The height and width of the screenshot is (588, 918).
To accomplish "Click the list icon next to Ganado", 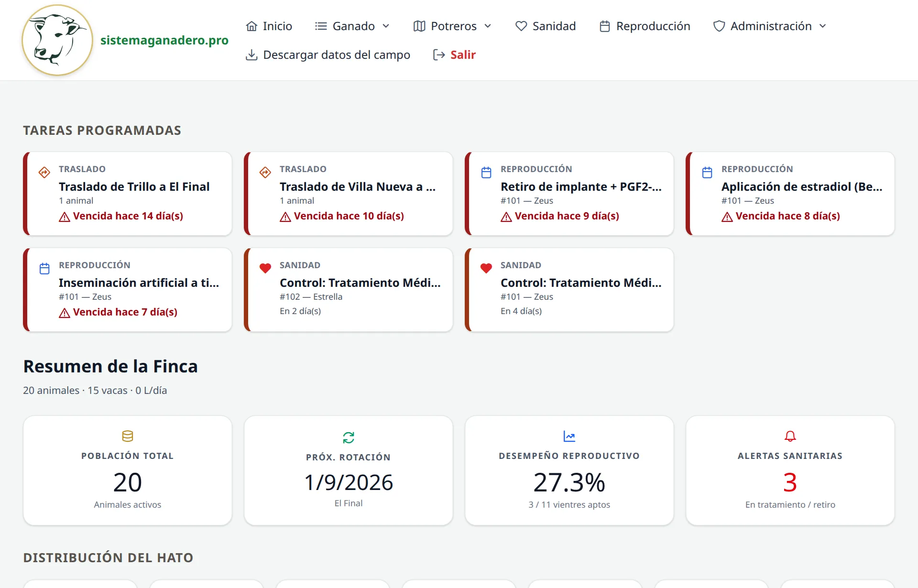I will point(321,26).
